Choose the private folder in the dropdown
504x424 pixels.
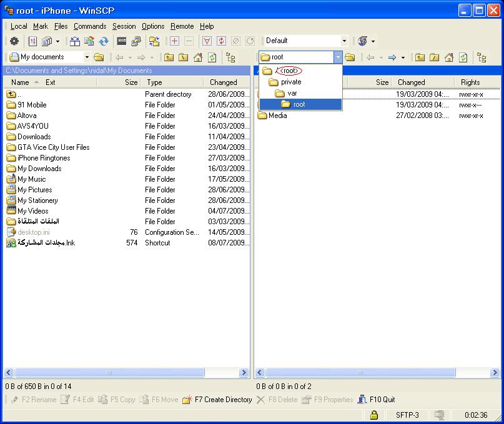pos(290,82)
